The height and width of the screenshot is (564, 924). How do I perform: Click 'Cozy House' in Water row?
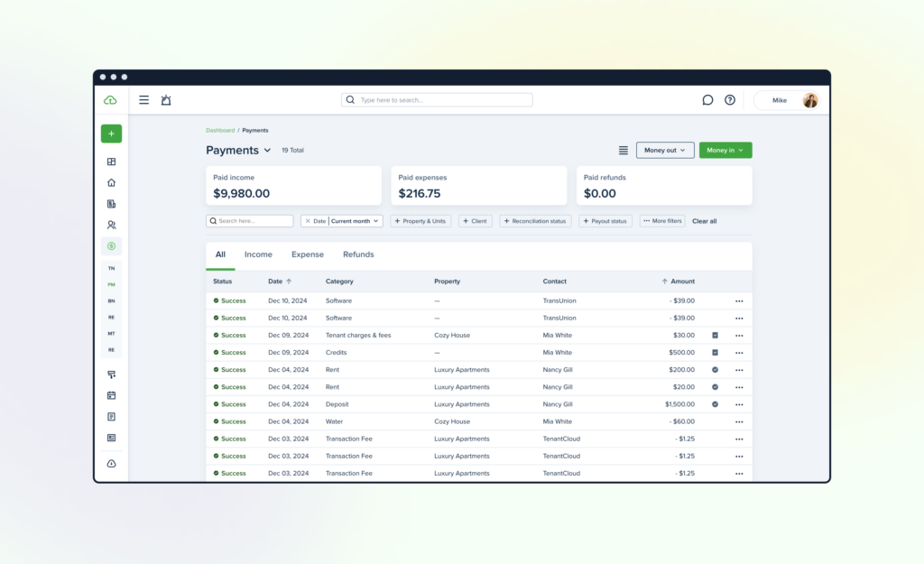pos(452,421)
